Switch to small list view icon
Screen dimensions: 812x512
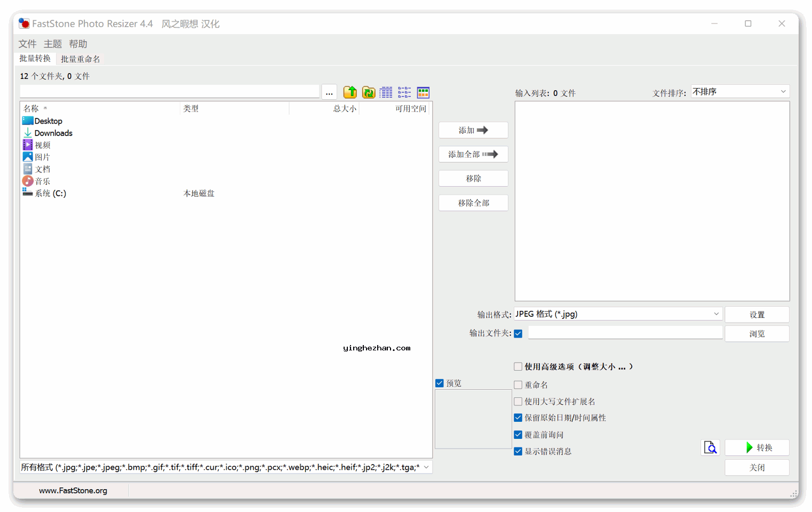404,92
